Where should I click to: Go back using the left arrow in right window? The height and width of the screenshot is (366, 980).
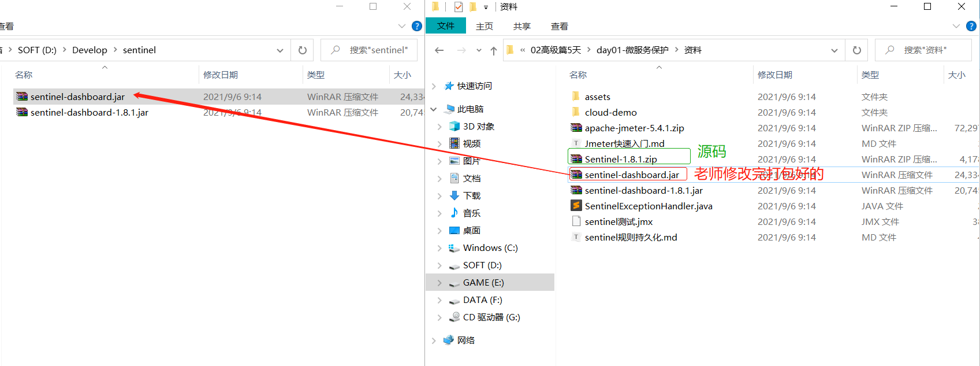(439, 50)
